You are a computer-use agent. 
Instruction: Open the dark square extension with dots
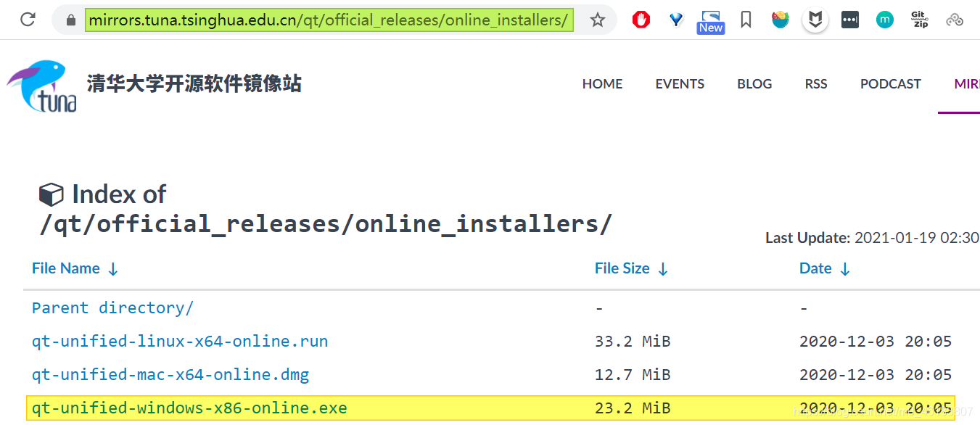(x=850, y=20)
